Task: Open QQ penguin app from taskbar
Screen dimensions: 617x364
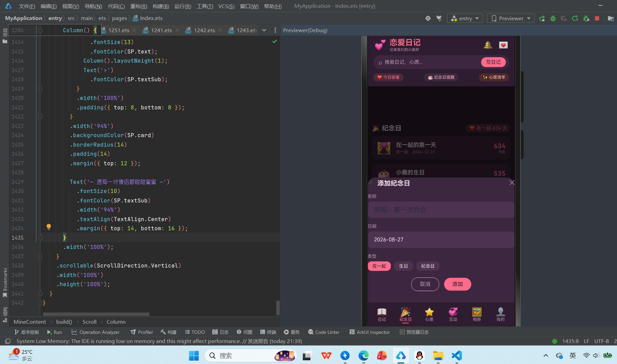Action: point(419,356)
